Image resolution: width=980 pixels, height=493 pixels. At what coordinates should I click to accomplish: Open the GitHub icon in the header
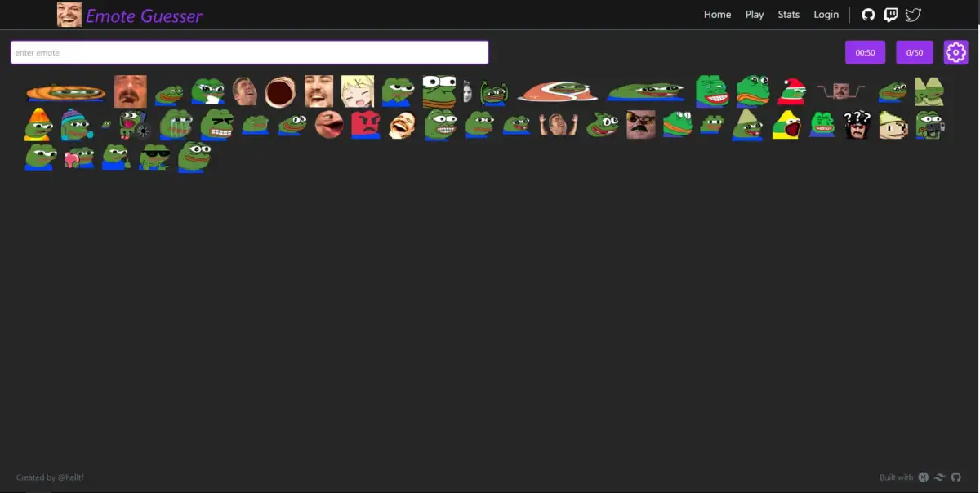click(867, 14)
